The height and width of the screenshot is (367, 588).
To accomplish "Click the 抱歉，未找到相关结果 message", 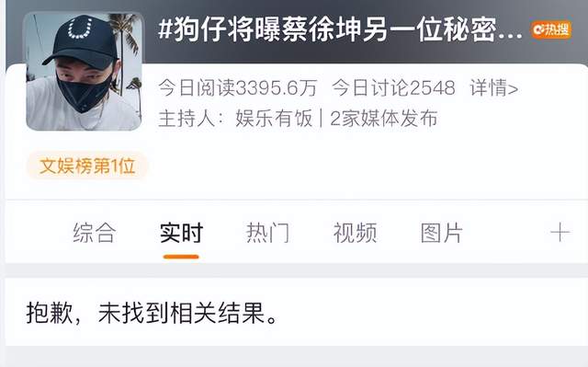I will (153, 313).
